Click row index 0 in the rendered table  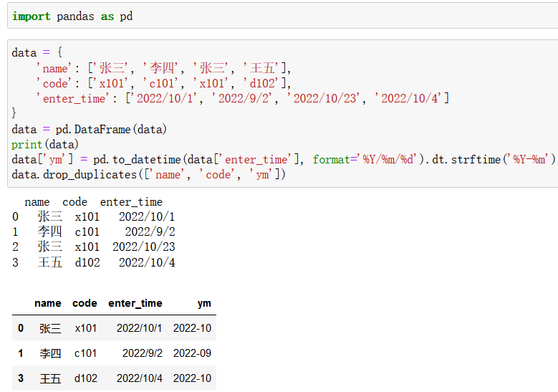pyautogui.click(x=21, y=328)
